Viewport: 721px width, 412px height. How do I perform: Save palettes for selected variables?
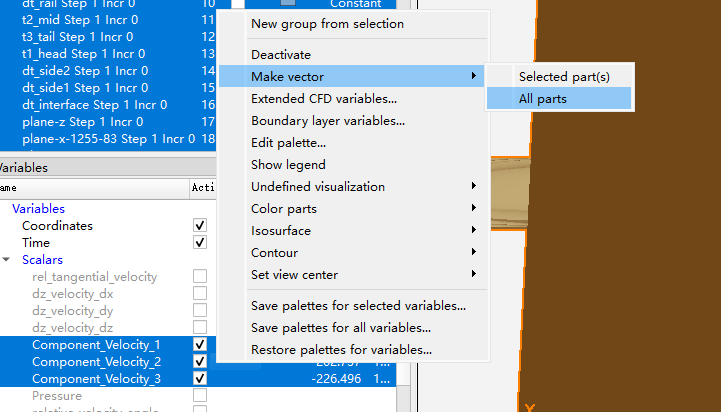[x=358, y=306]
